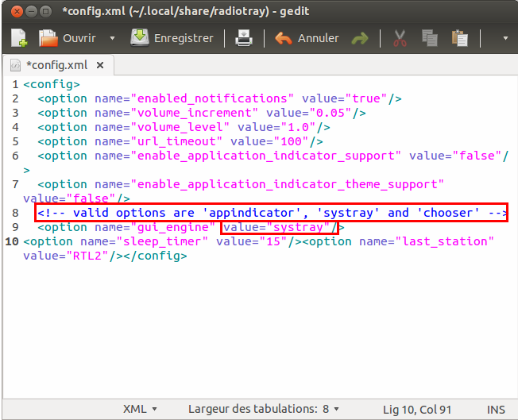
Task: Click the value="RTL2" text
Action: pyautogui.click(x=66, y=256)
